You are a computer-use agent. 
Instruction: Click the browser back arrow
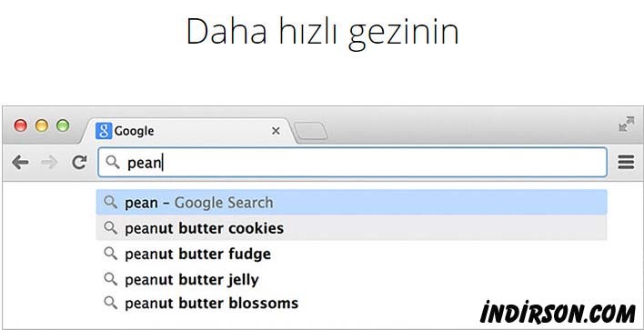[20, 163]
